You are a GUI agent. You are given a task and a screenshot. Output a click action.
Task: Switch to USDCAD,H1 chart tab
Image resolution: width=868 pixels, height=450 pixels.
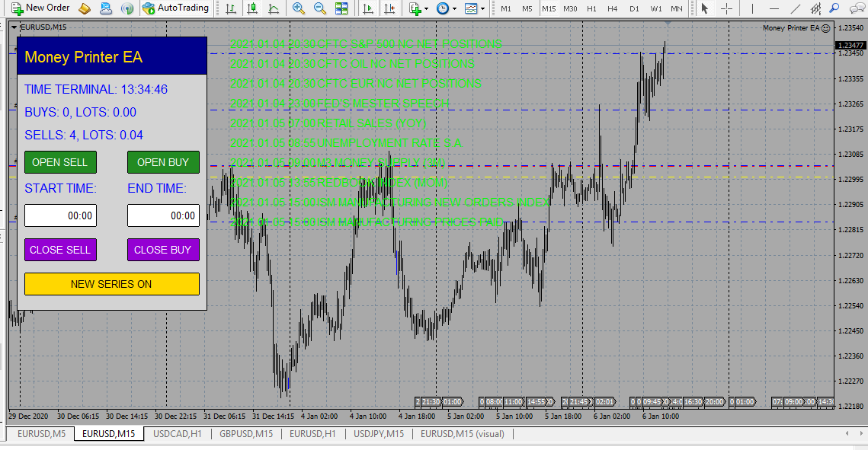pyautogui.click(x=177, y=434)
